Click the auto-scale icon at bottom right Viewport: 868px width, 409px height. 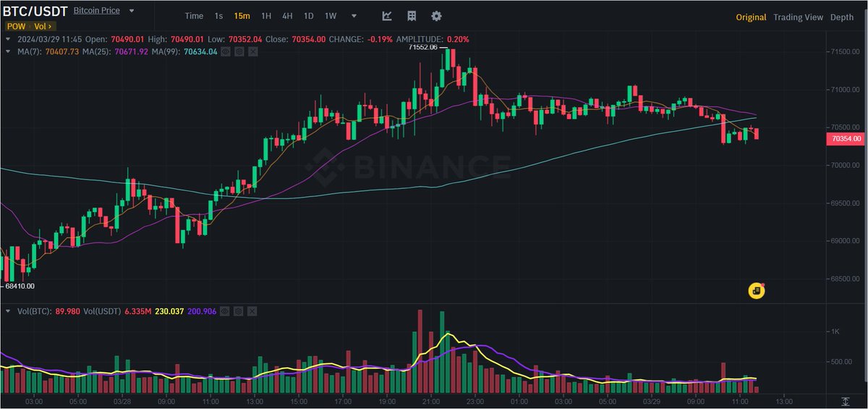tap(845, 401)
